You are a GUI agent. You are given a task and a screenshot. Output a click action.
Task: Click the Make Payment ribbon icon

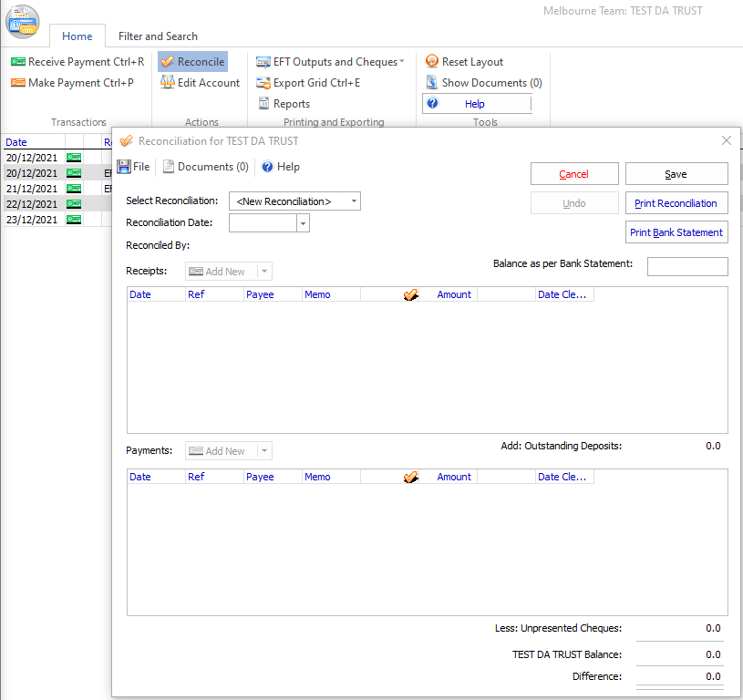point(18,83)
